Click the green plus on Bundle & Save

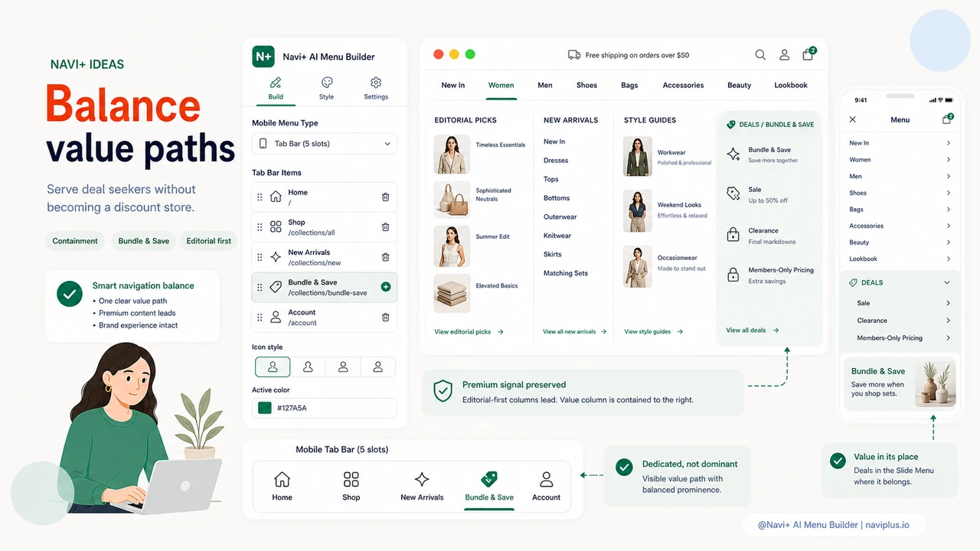(x=385, y=287)
